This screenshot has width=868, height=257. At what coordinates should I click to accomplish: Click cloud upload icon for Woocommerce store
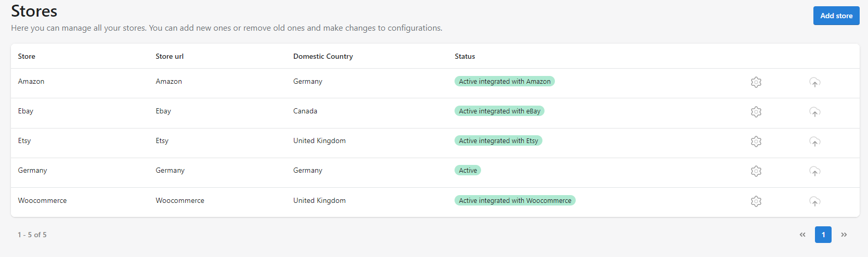point(815,201)
